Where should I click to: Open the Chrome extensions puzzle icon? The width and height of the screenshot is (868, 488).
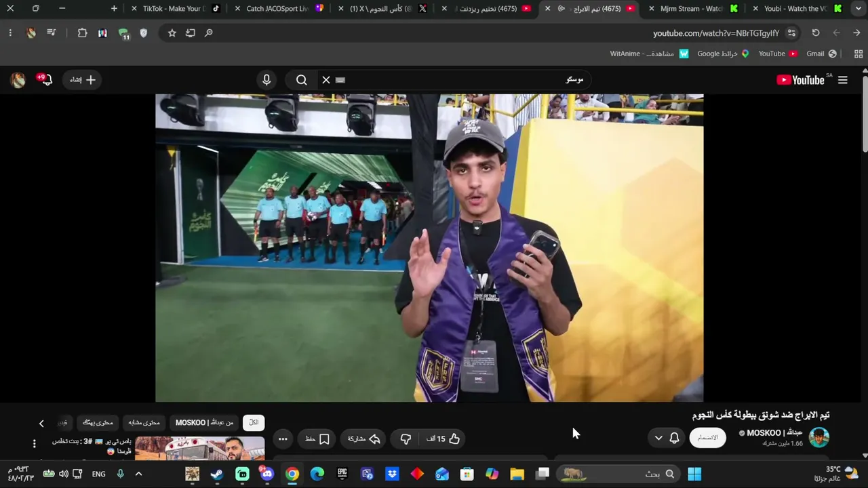pyautogui.click(x=83, y=33)
